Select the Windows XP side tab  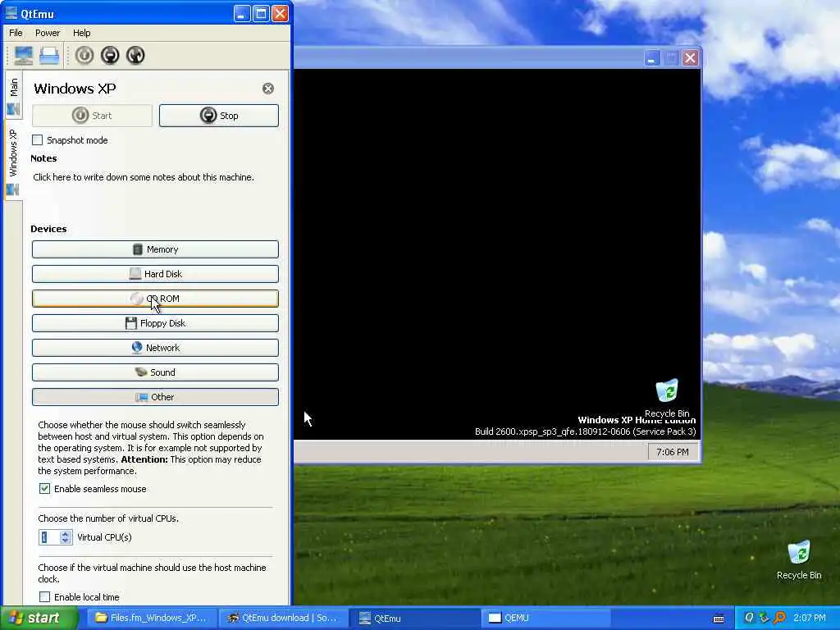point(13,162)
